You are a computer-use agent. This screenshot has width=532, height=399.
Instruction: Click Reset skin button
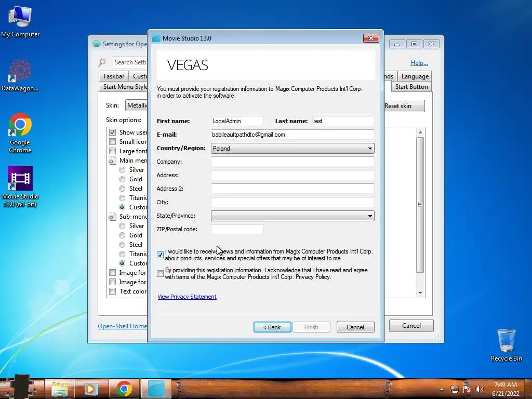pyautogui.click(x=404, y=106)
